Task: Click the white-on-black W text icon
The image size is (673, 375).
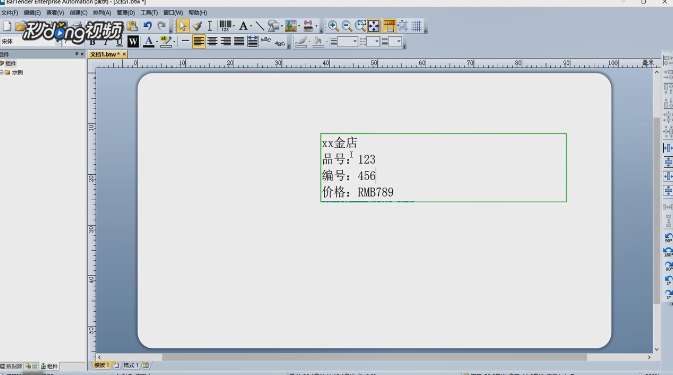Action: click(x=133, y=42)
